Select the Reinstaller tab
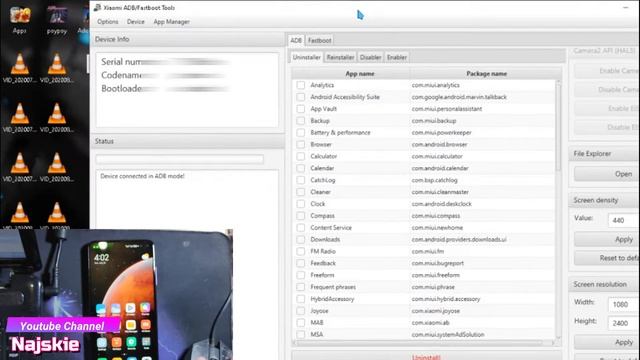This screenshot has width=640, height=360. tap(340, 57)
